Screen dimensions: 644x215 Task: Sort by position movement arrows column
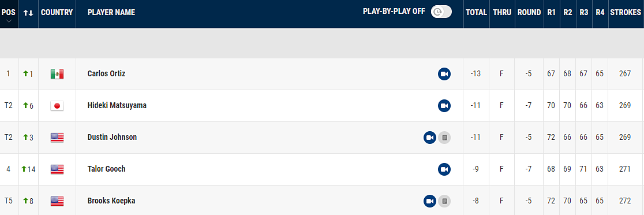coord(28,13)
